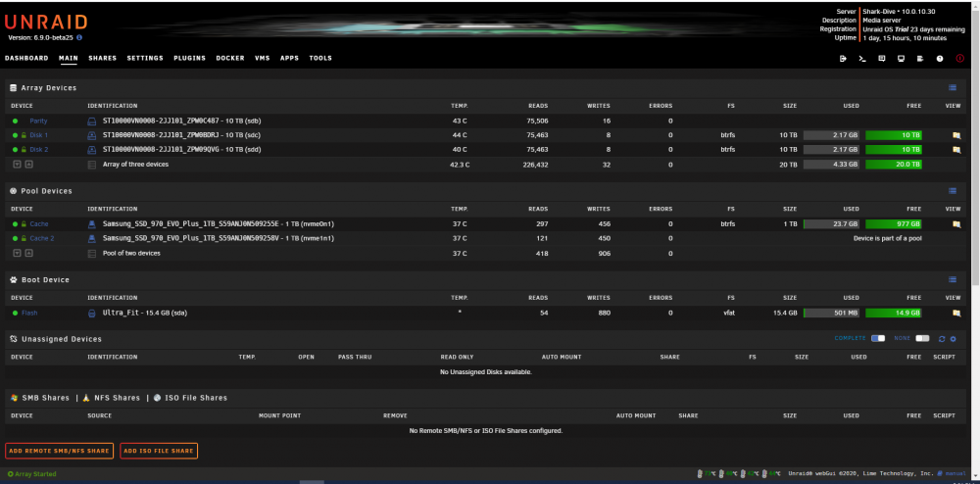This screenshot has width=980, height=484.
Task: Open the system log icon
Action: click(920, 58)
